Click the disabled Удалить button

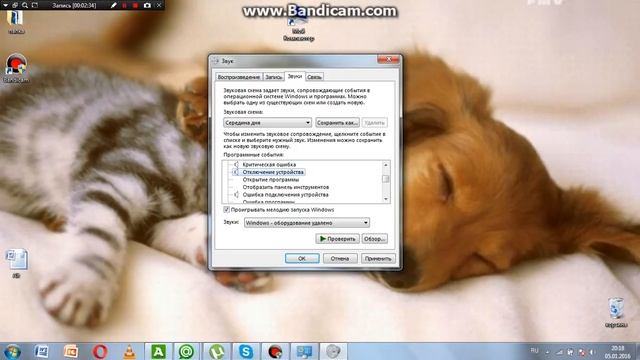click(374, 122)
